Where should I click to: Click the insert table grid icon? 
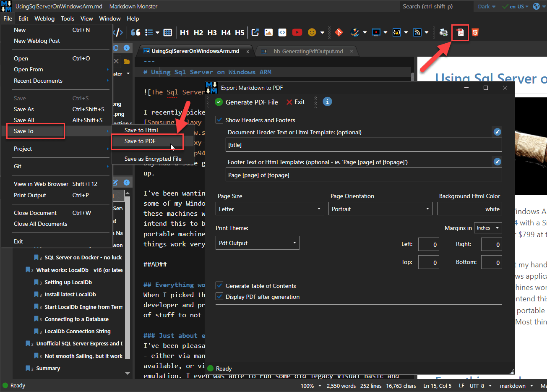coord(168,32)
